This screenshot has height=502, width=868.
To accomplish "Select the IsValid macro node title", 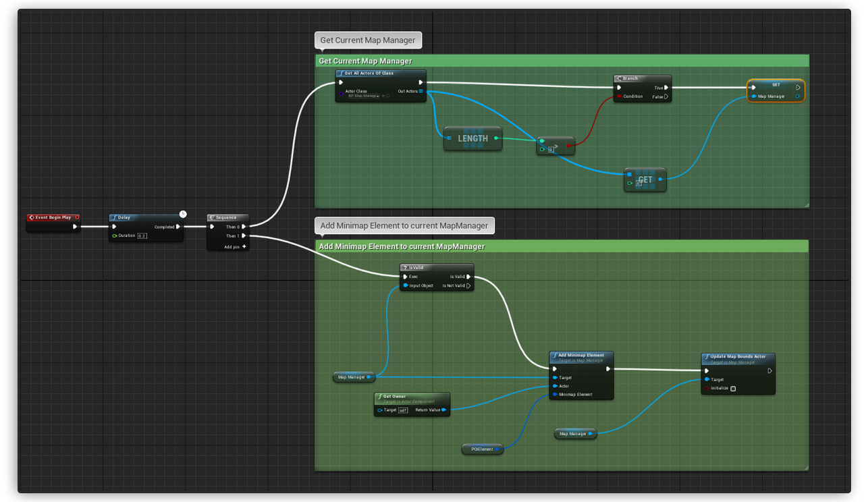I will (416, 268).
